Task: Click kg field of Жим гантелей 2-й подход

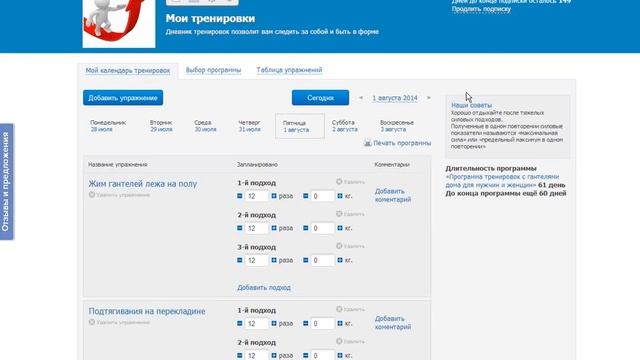Action: [322, 228]
